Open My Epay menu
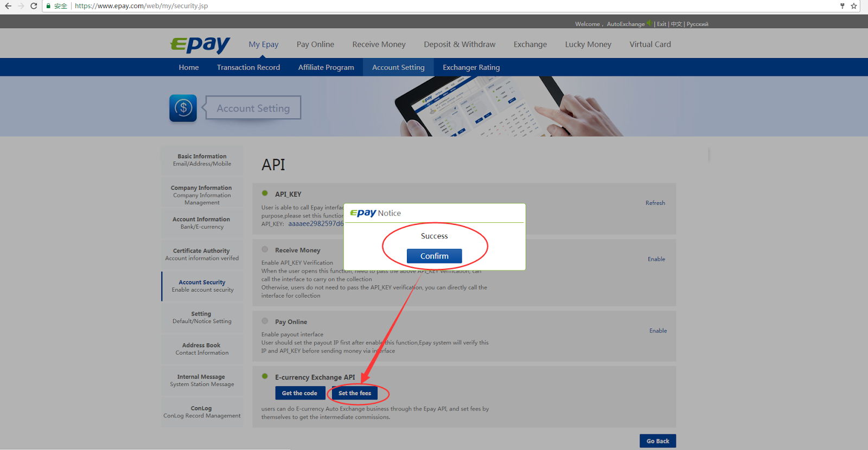This screenshot has width=868, height=450. point(264,44)
